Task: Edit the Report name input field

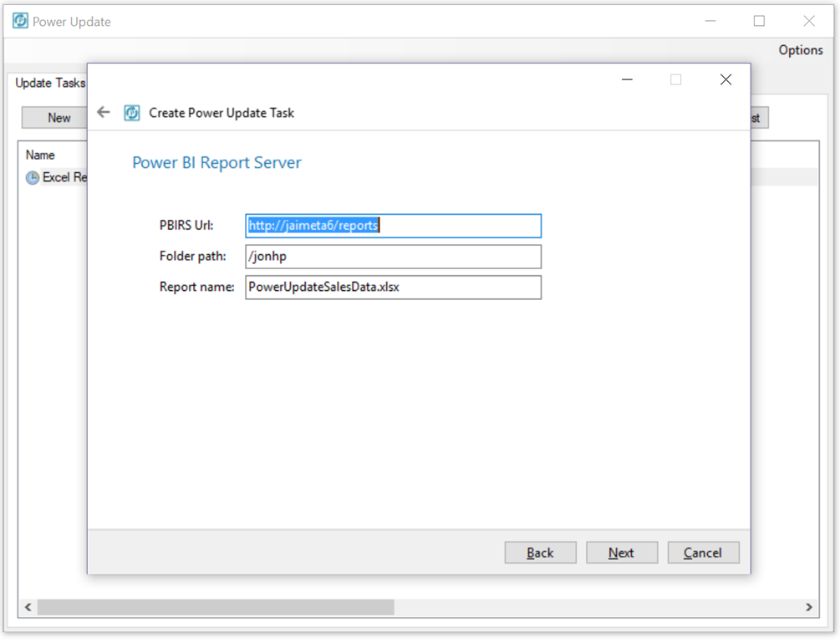Action: coord(393,288)
